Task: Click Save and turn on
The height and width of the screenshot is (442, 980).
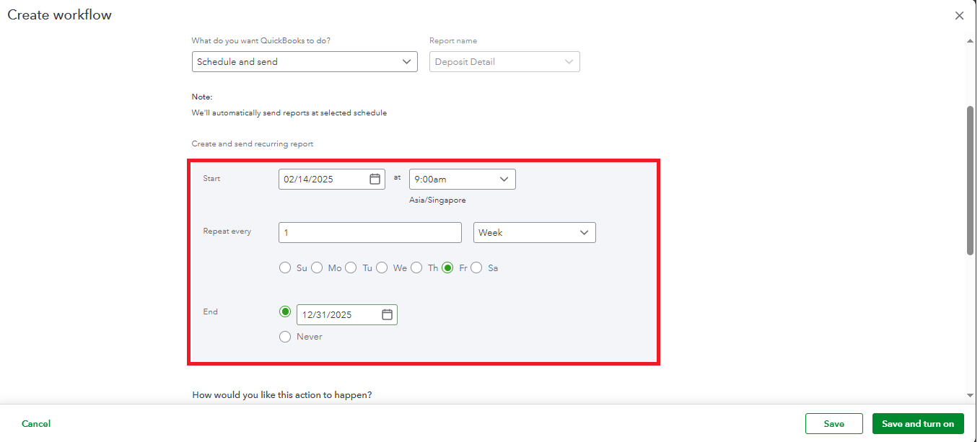Action: point(918,424)
